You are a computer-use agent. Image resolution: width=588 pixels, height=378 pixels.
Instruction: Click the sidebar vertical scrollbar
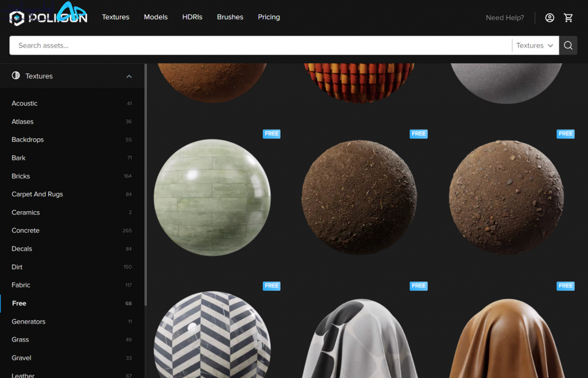tap(145, 184)
